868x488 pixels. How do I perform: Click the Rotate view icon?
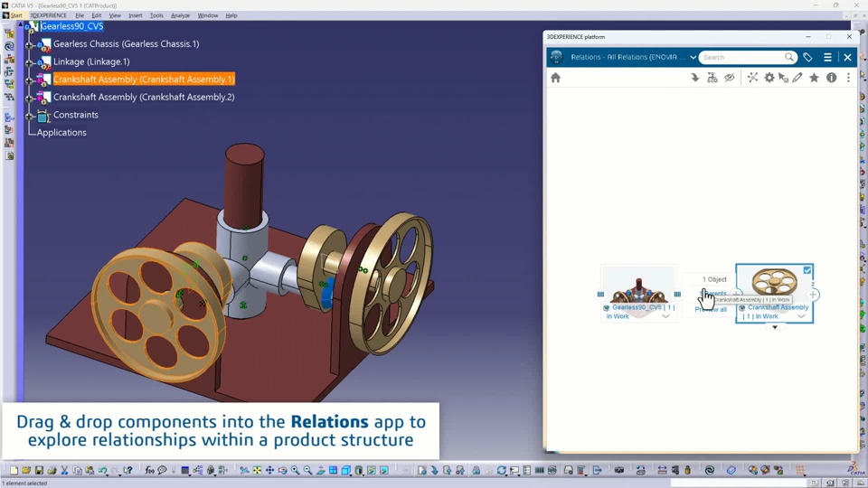click(x=282, y=470)
